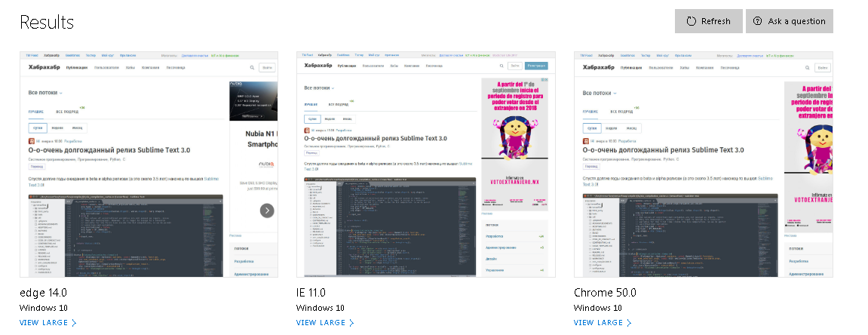Open the edge 14.0 screenshot thumbnail
The image size is (868, 335).
(149, 164)
